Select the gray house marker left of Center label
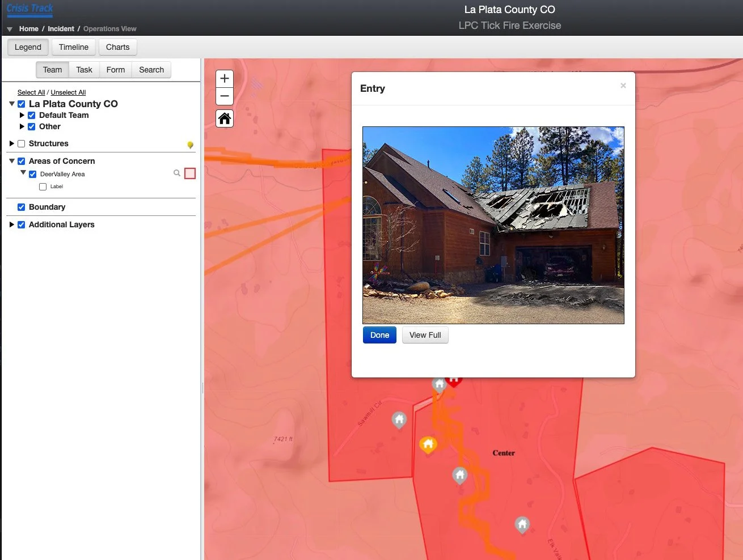Viewport: 743px width, 560px height. coord(460,475)
